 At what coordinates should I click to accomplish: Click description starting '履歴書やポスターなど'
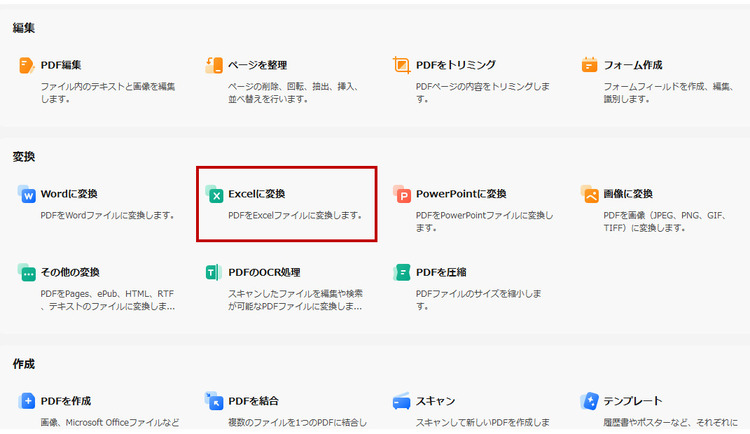(671, 423)
